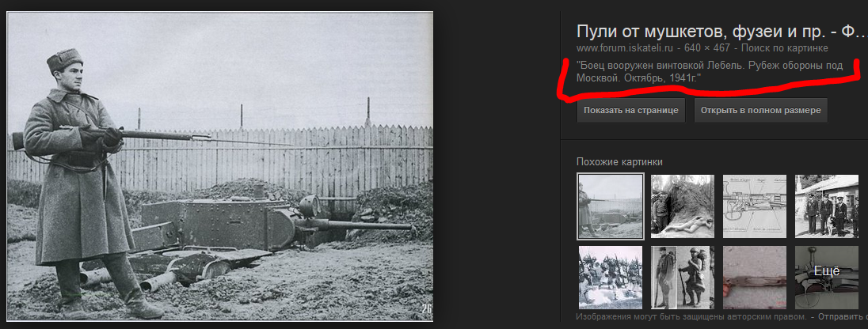Open the thumbnail of two standing soldiers
868x329 pixels.
682,278
